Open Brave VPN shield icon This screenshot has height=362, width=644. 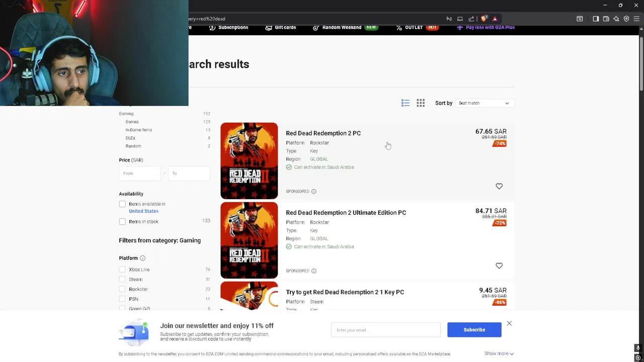626,19
